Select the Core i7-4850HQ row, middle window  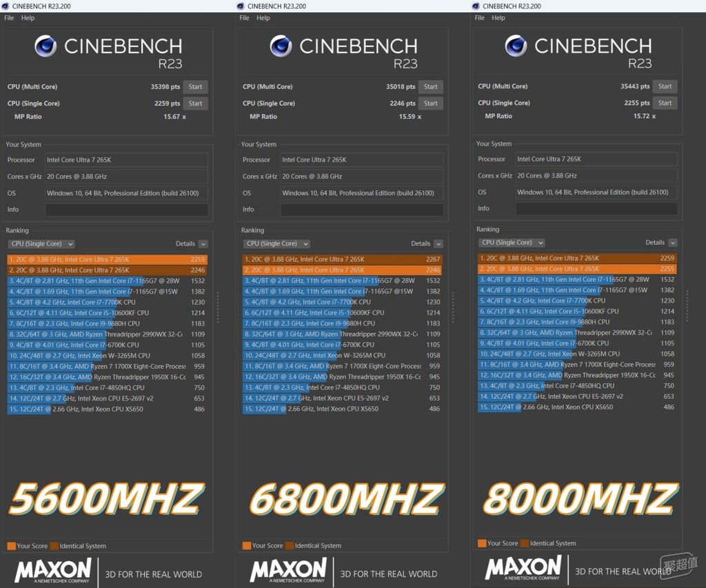(343, 387)
